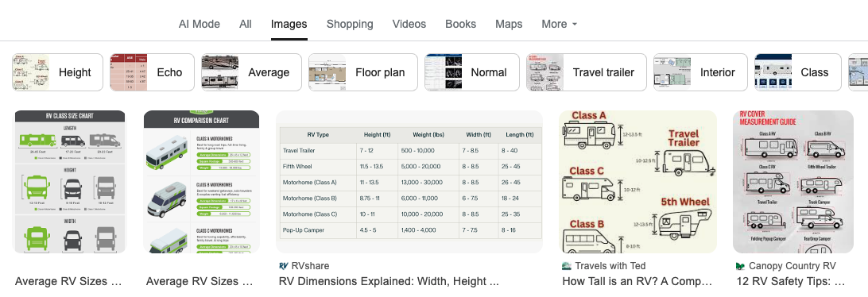Open the Books tab

pos(460,25)
